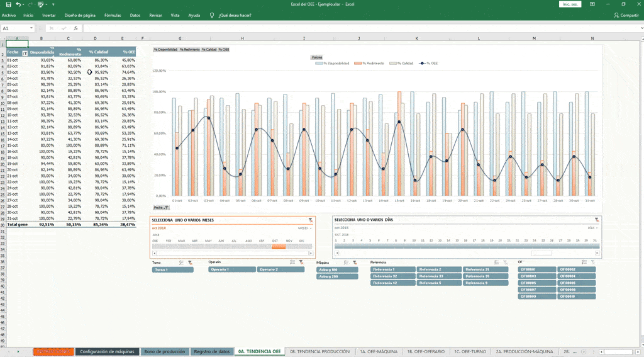Enable multi-select on the Máquina slicer

point(347,263)
